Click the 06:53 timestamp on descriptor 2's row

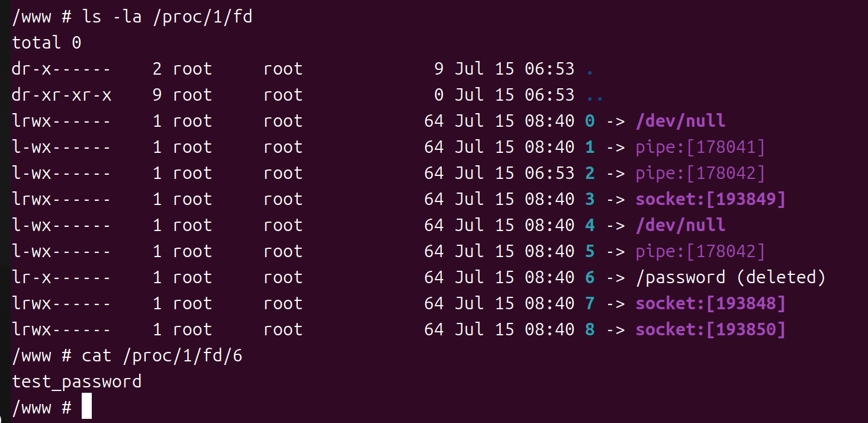click(x=549, y=173)
